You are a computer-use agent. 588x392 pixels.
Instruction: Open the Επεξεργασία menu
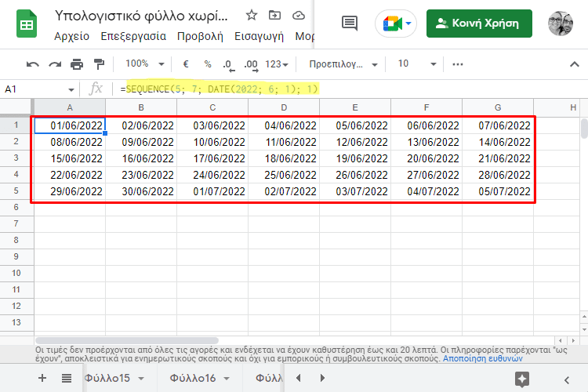click(133, 36)
